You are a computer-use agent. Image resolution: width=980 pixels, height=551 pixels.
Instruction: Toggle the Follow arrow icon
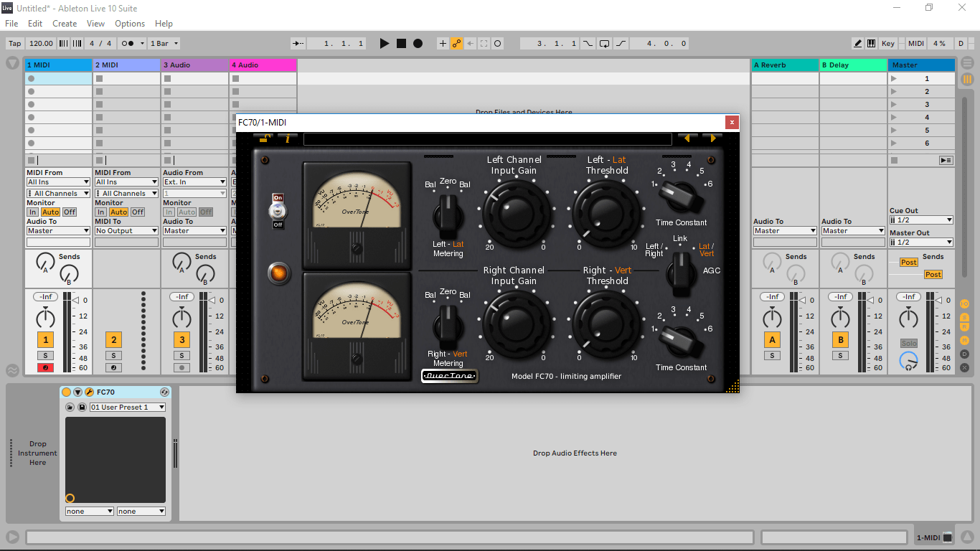pos(299,44)
